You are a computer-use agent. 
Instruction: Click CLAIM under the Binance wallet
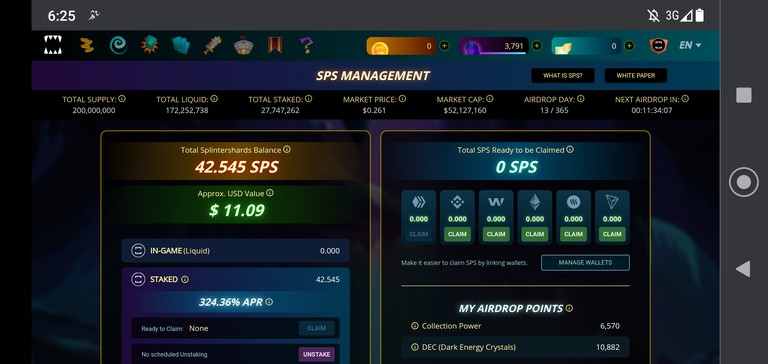pos(457,234)
